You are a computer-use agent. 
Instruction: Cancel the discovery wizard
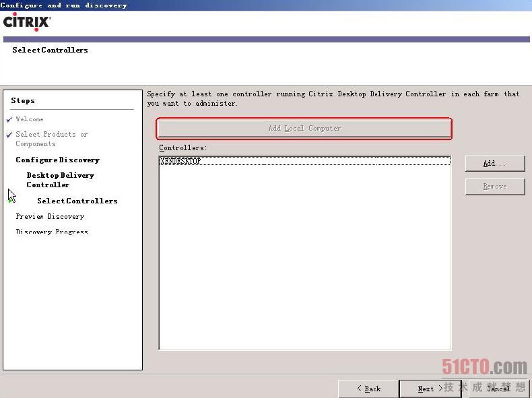coord(499,389)
